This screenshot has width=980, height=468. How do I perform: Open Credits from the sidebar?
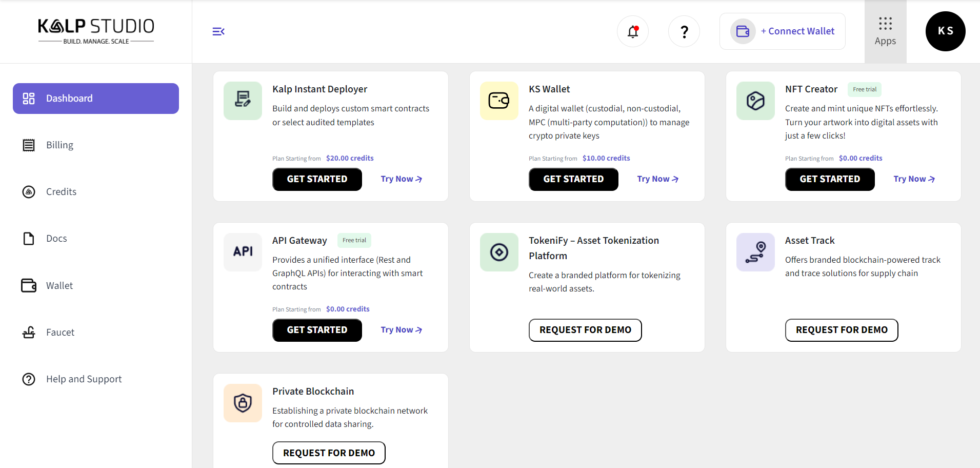[61, 192]
